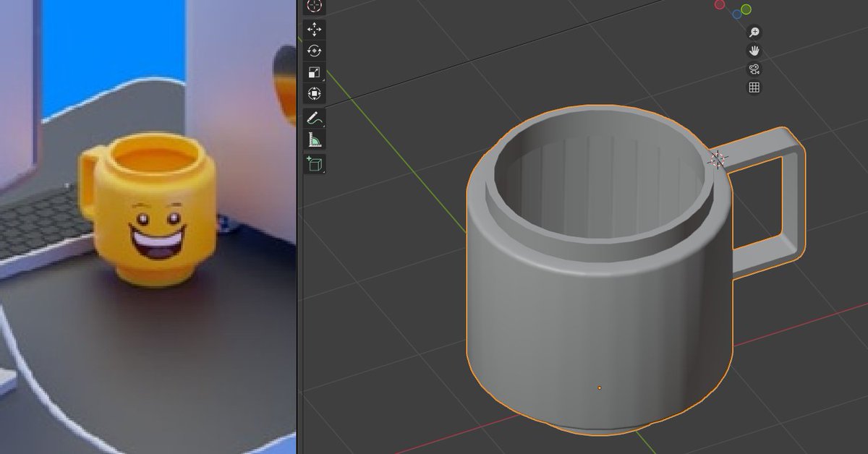Click the blue Z axis gizmo circle
The image size is (868, 454).
pos(736,14)
